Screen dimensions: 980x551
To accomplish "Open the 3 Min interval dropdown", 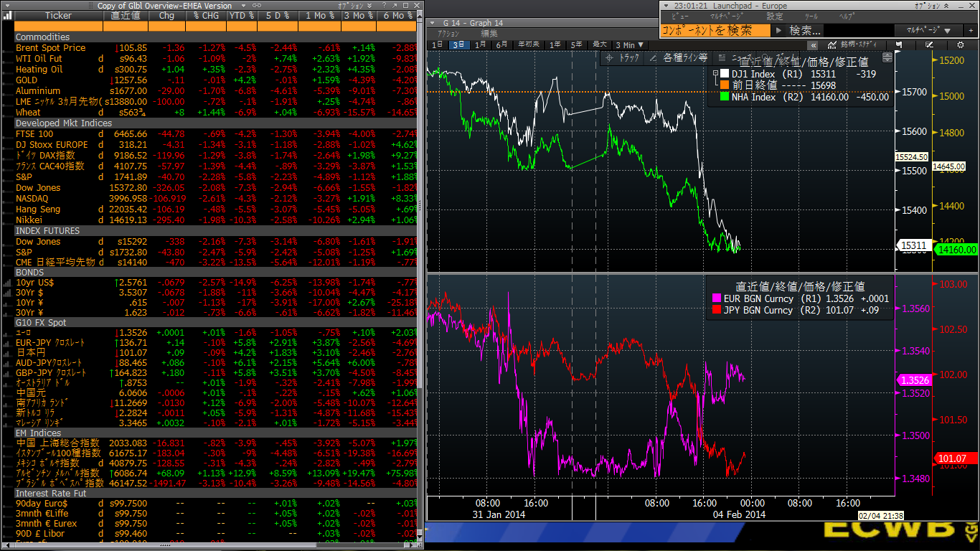I will click(629, 44).
